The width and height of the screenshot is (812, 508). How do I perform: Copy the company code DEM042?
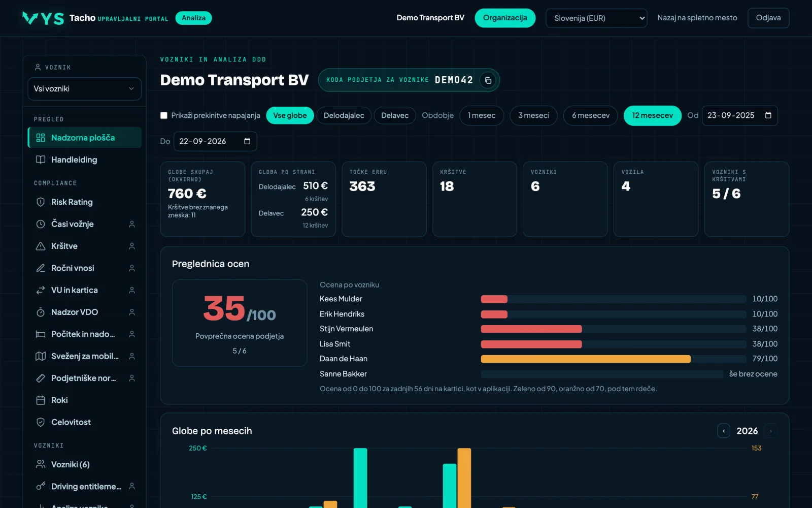click(x=488, y=80)
